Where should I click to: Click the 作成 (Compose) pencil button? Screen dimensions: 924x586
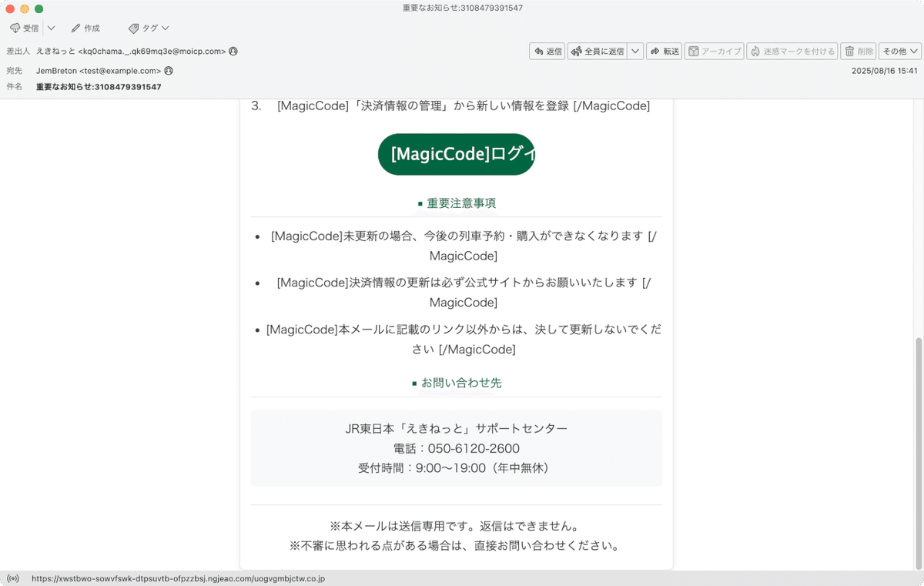[x=85, y=28]
